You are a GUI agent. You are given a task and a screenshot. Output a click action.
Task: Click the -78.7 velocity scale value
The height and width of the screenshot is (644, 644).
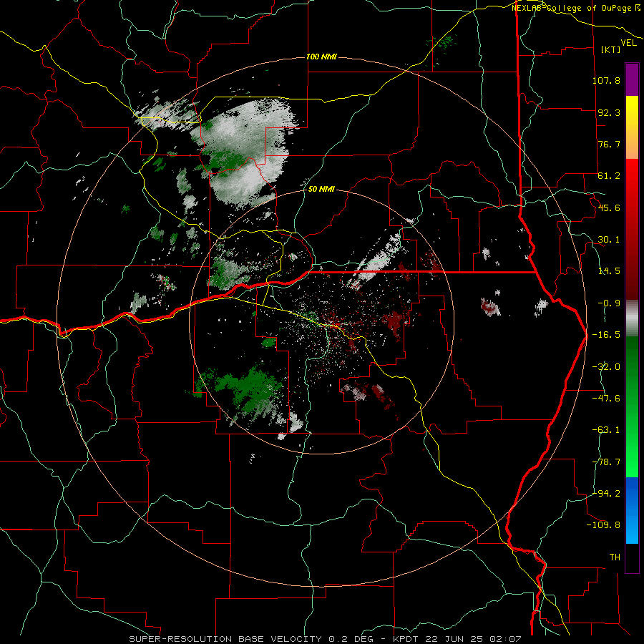pos(606,462)
